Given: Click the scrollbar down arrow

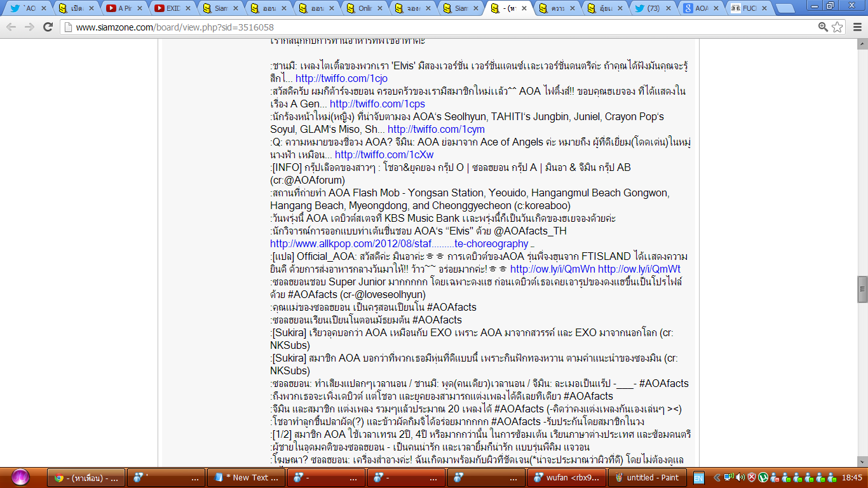Looking at the screenshot, I should (862, 461).
